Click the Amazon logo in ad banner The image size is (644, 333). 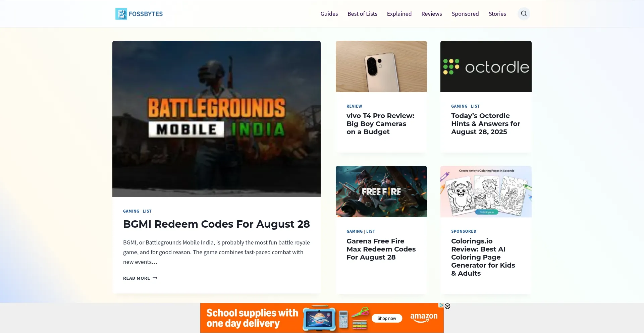(424, 317)
